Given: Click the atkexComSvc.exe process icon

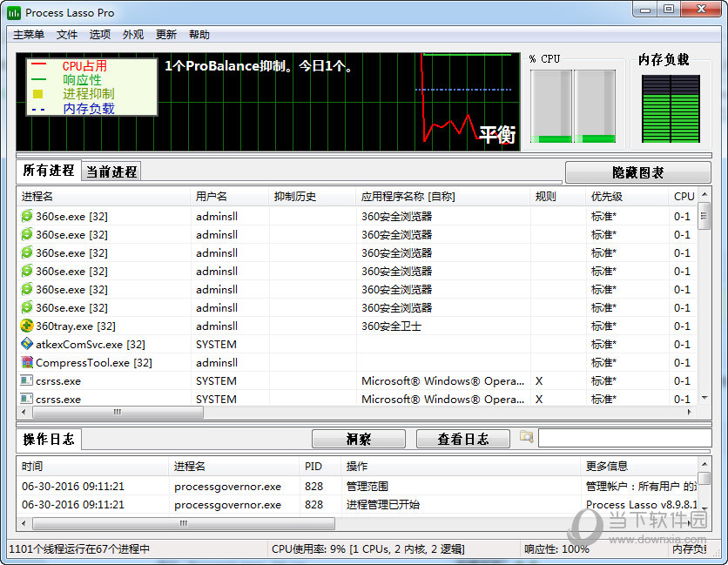Looking at the screenshot, I should (24, 344).
